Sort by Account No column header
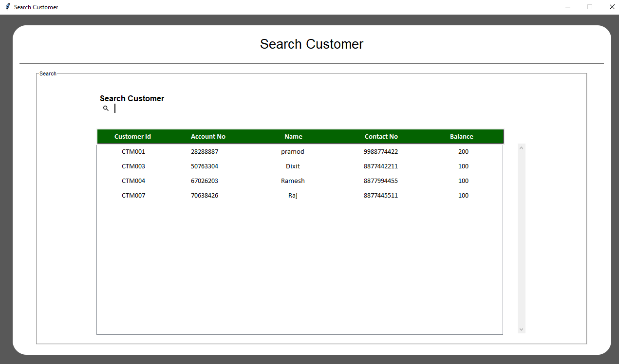 click(208, 137)
